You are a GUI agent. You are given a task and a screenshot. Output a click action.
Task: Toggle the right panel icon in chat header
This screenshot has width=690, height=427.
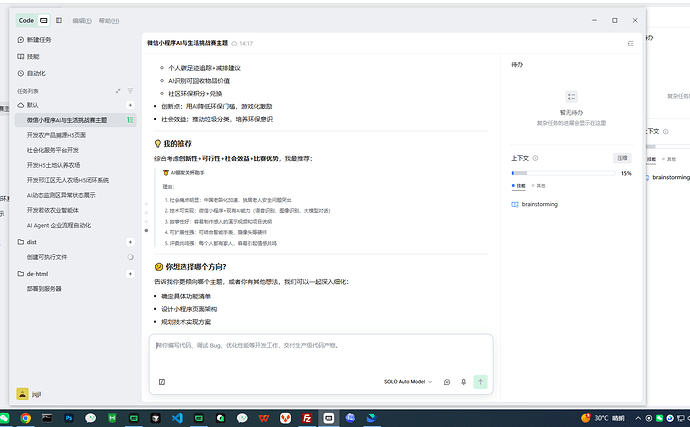pos(631,43)
